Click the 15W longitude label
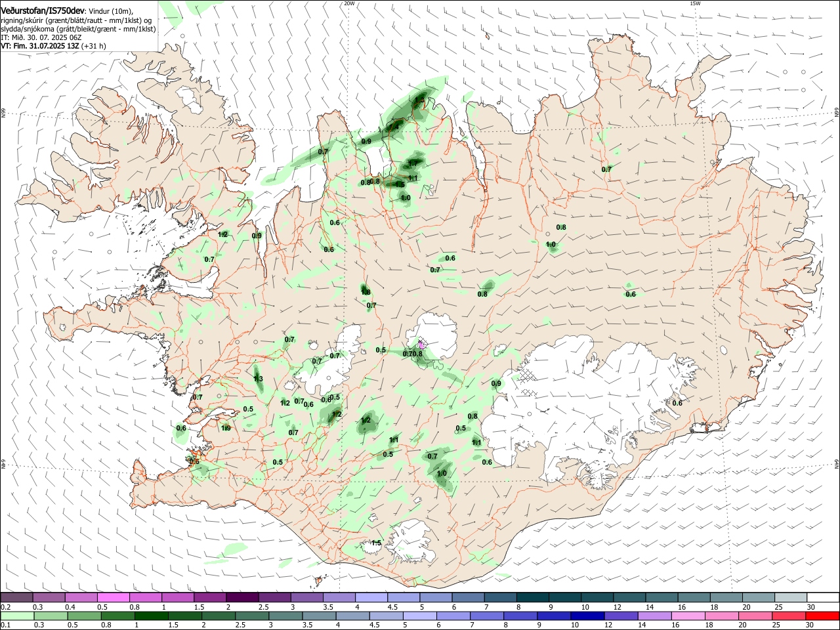Image resolution: width=840 pixels, height=630 pixels. pos(696,3)
